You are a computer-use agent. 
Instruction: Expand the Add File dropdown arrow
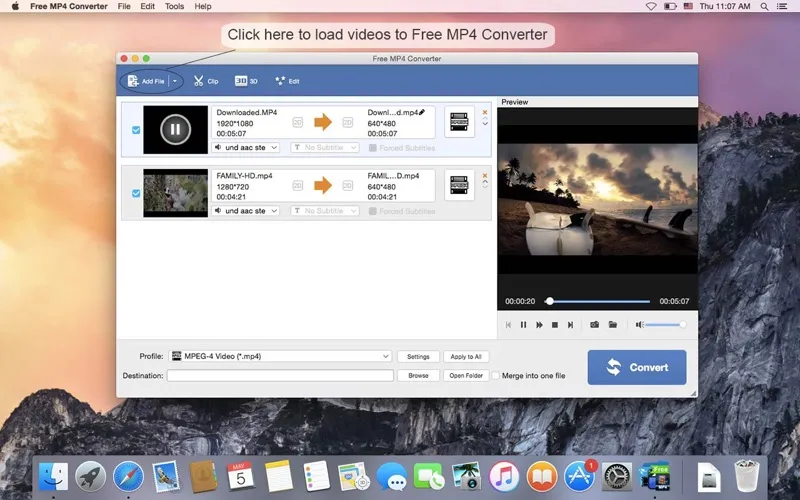(x=175, y=81)
